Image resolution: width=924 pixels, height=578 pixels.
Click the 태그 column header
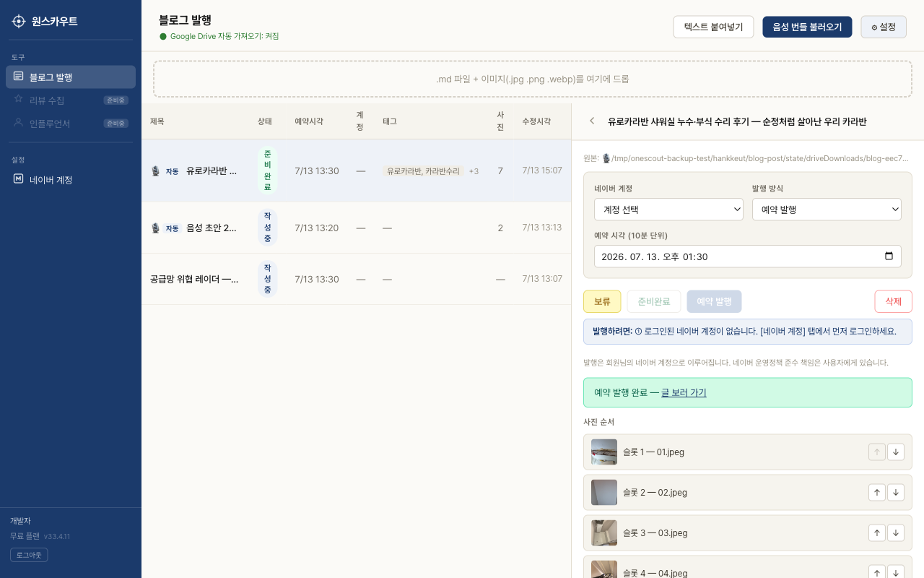coord(390,121)
